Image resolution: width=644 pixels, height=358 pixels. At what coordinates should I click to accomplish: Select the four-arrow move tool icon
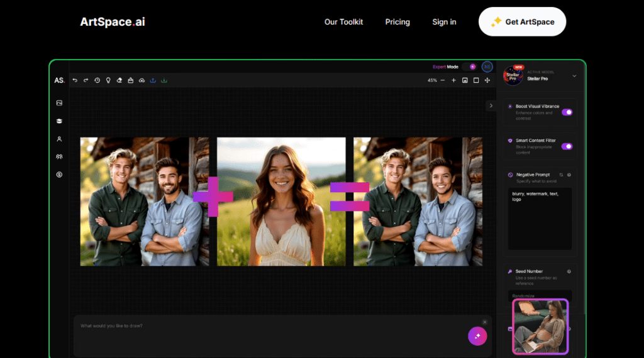pyautogui.click(x=487, y=80)
